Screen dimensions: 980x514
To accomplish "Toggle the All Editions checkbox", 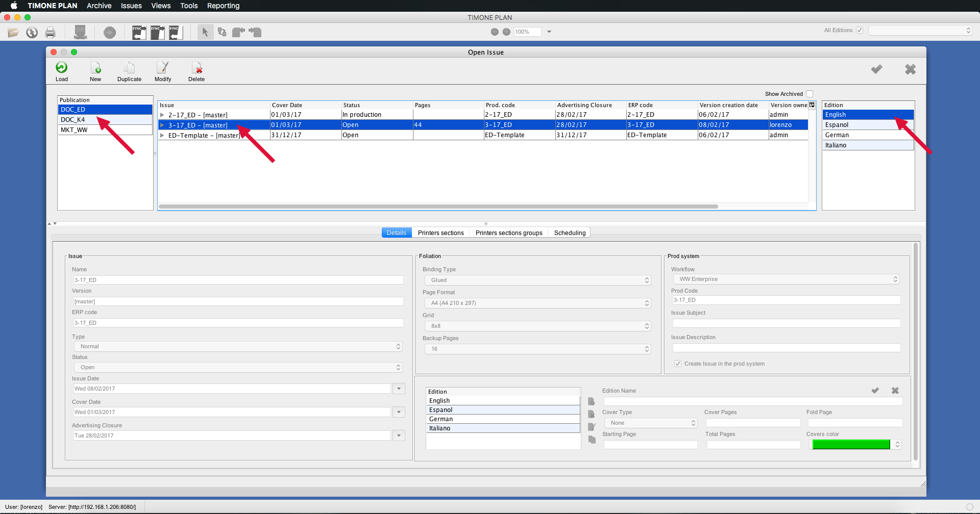I will click(860, 31).
